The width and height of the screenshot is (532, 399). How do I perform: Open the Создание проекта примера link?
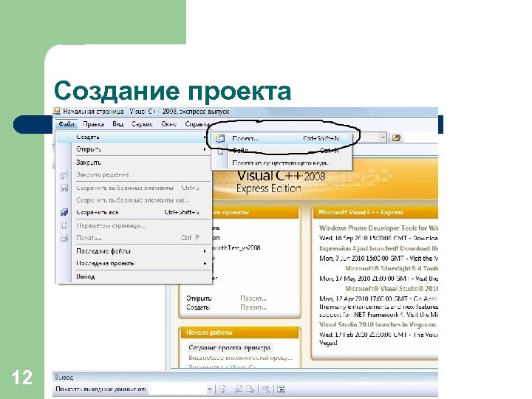coord(229,348)
